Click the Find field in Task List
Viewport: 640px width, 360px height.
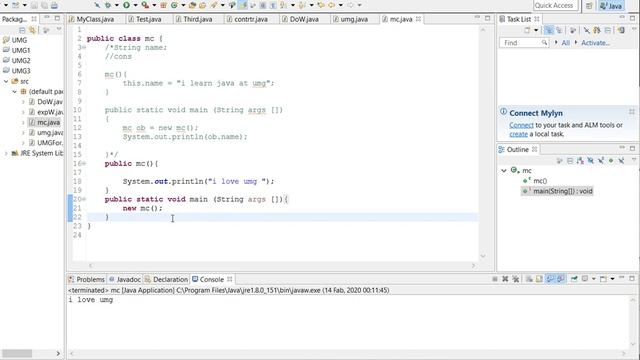point(524,42)
